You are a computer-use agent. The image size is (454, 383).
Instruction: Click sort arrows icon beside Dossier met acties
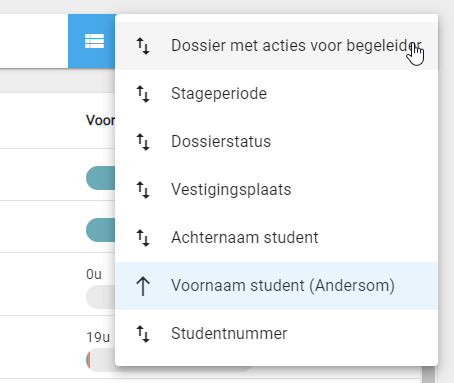pyautogui.click(x=143, y=46)
